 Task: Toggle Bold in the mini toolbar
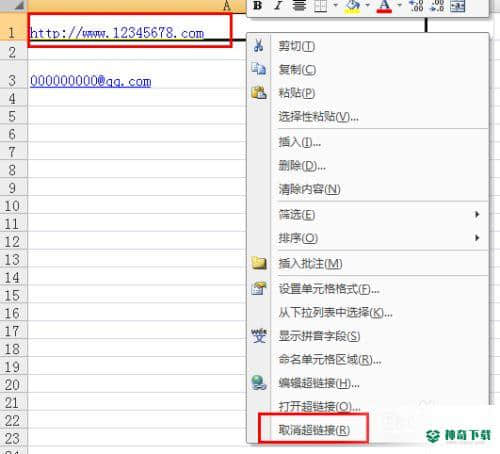click(257, 6)
